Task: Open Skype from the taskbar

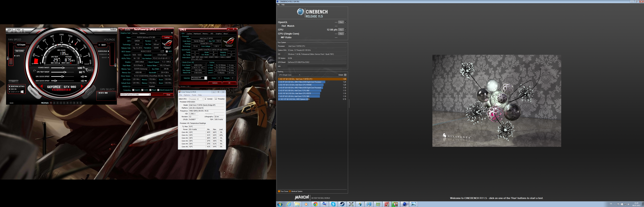Action: pos(333,204)
